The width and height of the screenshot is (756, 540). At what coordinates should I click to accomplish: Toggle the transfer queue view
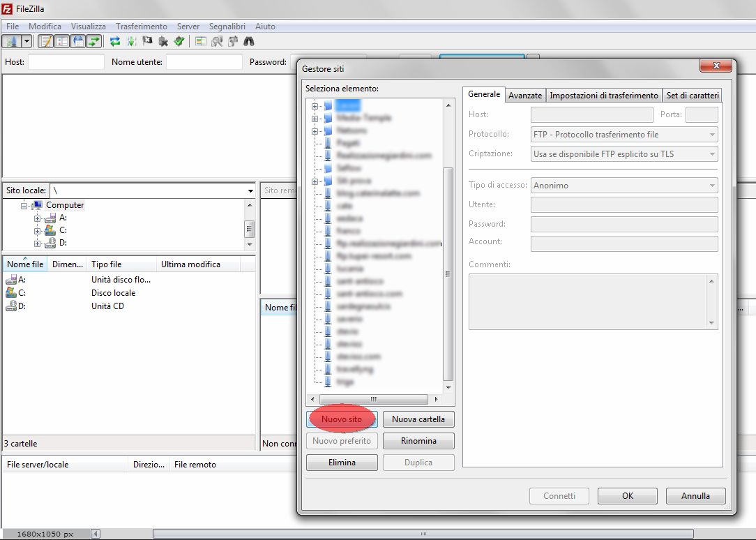(94, 42)
